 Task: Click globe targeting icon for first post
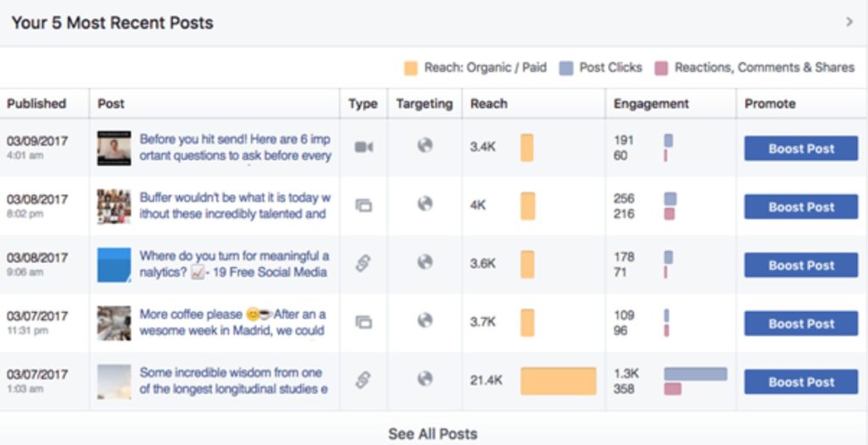click(425, 146)
